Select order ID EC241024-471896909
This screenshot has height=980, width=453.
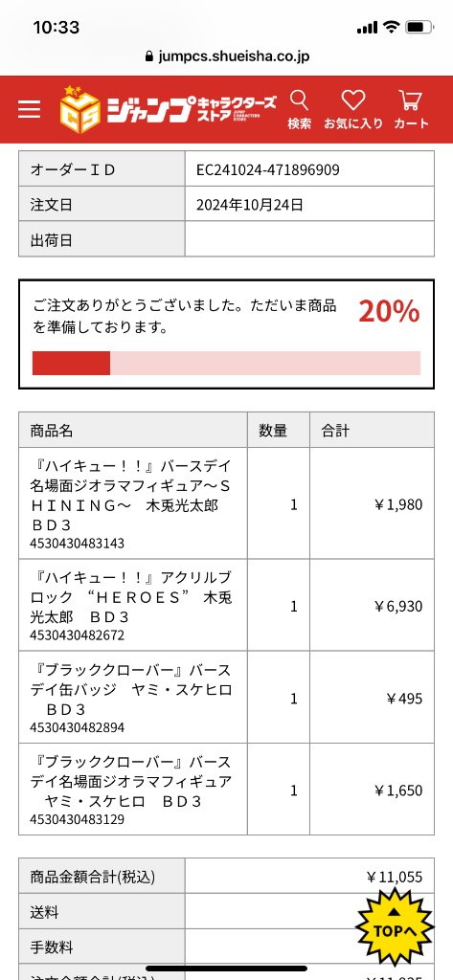click(268, 169)
